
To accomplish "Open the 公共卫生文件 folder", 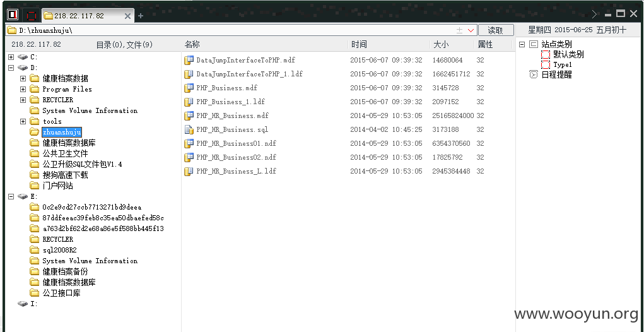I will pos(65,153).
